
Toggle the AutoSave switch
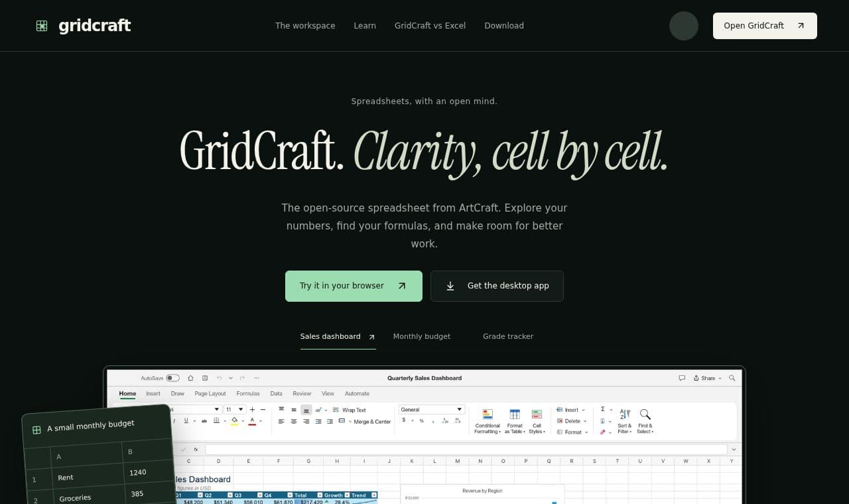pyautogui.click(x=172, y=378)
